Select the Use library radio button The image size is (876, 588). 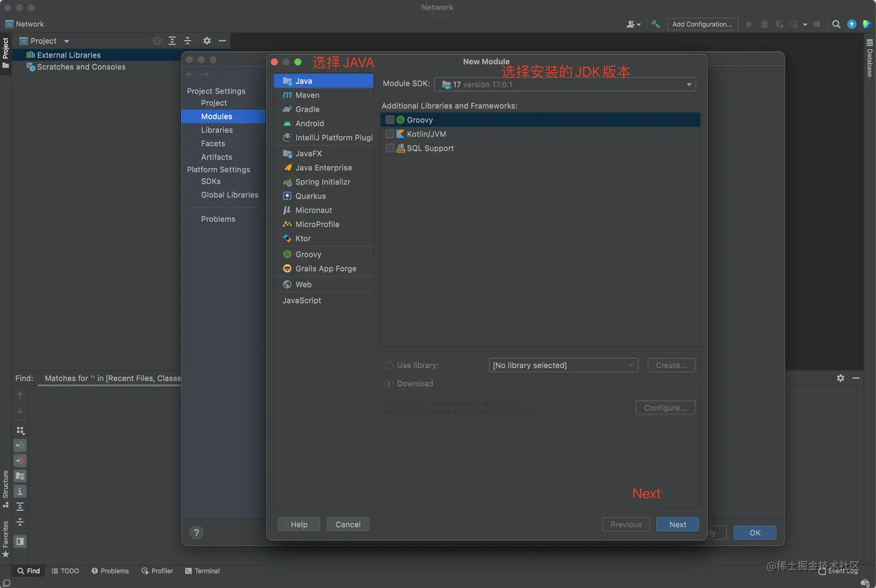click(389, 366)
